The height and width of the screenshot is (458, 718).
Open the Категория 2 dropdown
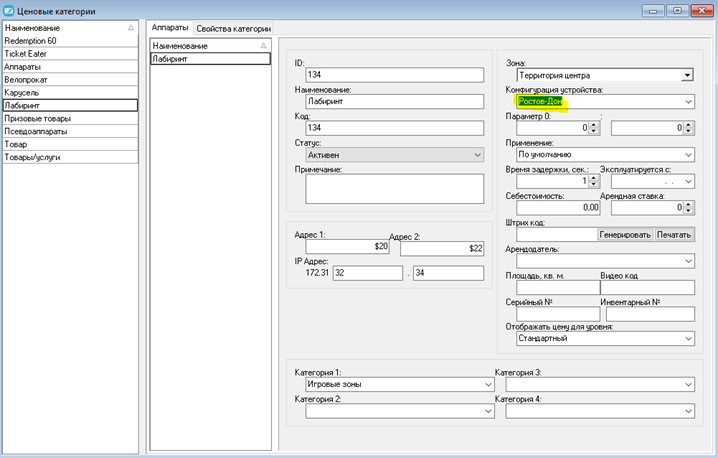click(x=488, y=411)
